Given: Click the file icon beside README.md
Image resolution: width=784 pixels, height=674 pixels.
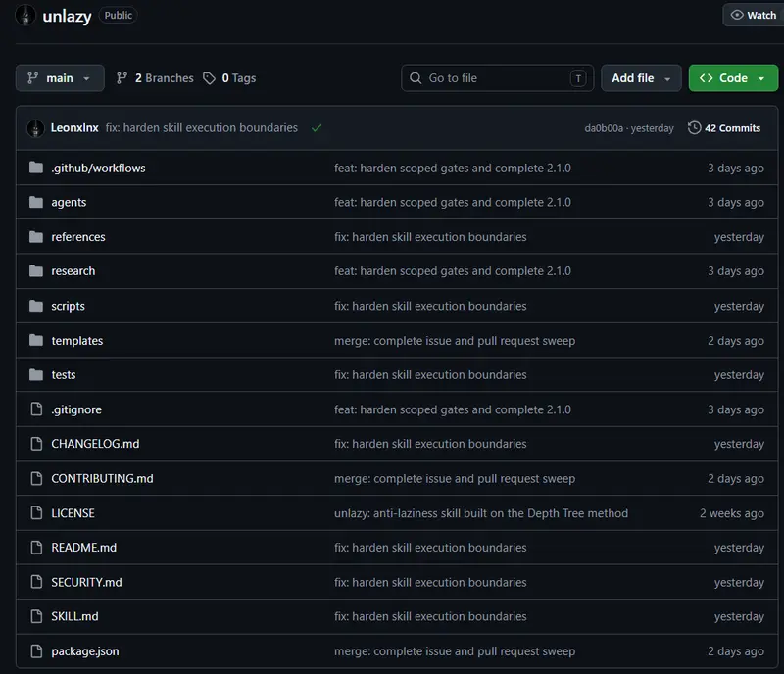Looking at the screenshot, I should (x=36, y=547).
